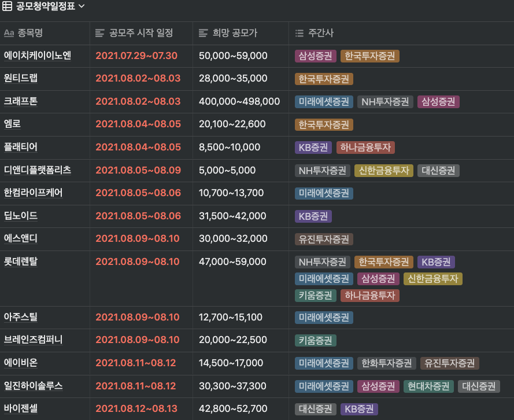Click price cell 400,000~498,000

[x=239, y=101]
